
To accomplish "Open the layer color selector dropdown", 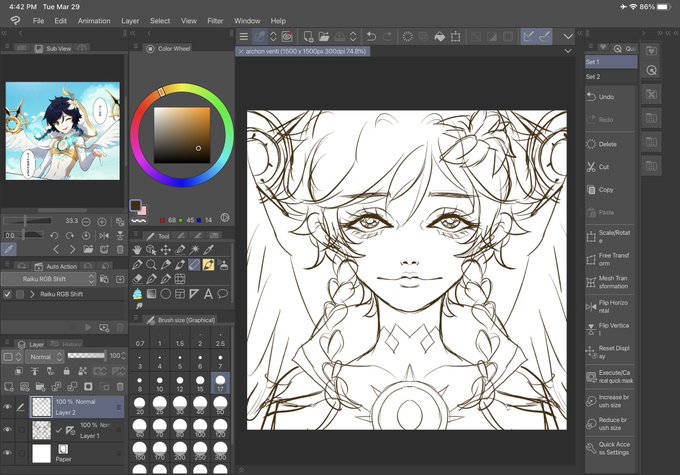I will (12, 357).
